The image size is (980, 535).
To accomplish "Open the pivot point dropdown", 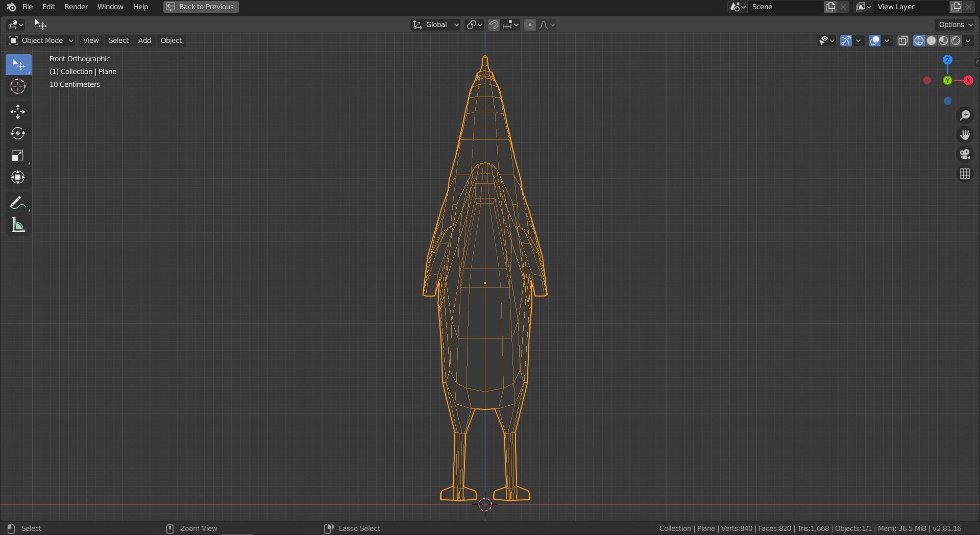I will coord(474,25).
